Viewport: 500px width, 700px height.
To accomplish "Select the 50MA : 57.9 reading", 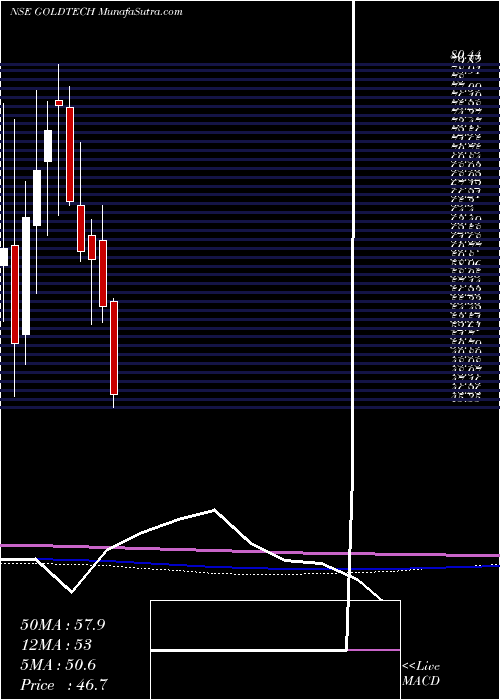I will 63,624.
